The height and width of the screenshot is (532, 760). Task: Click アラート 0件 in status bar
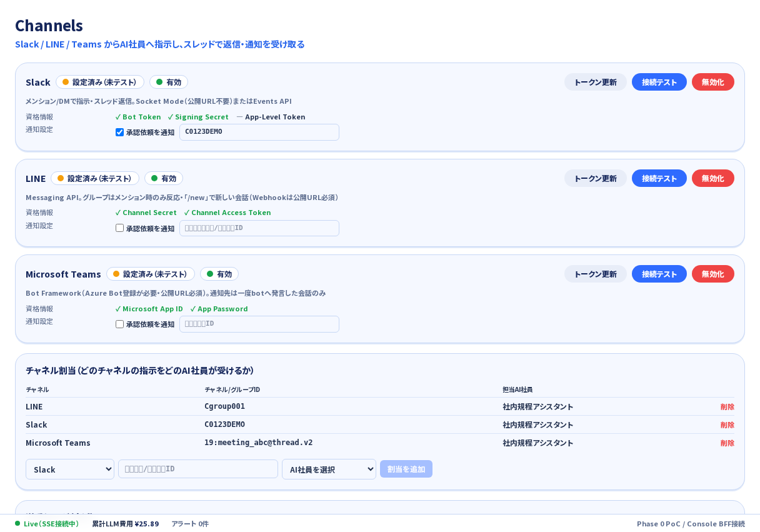(190, 524)
